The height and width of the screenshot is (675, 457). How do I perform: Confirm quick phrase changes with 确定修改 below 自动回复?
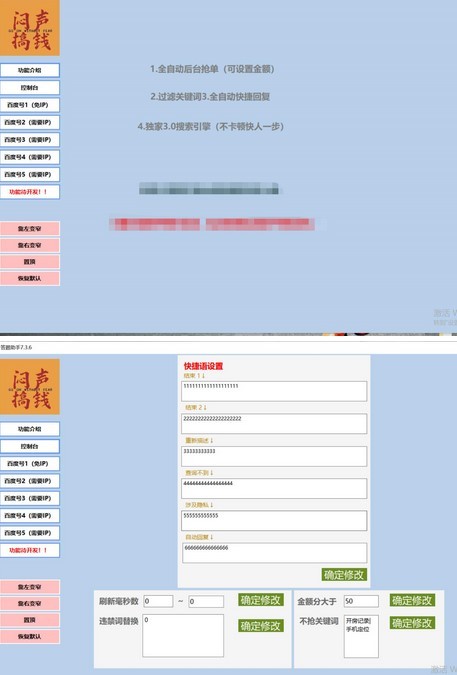click(x=344, y=574)
